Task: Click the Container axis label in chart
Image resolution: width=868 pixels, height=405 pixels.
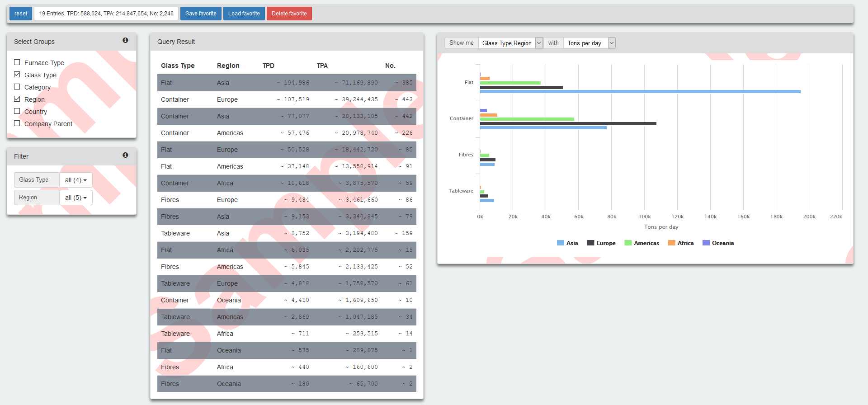Action: point(461,118)
